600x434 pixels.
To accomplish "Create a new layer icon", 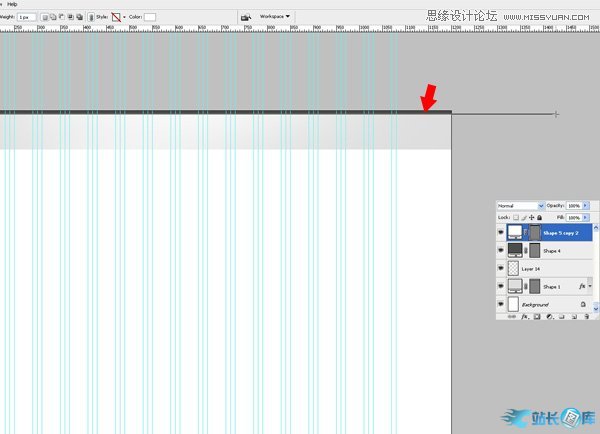I will (573, 316).
